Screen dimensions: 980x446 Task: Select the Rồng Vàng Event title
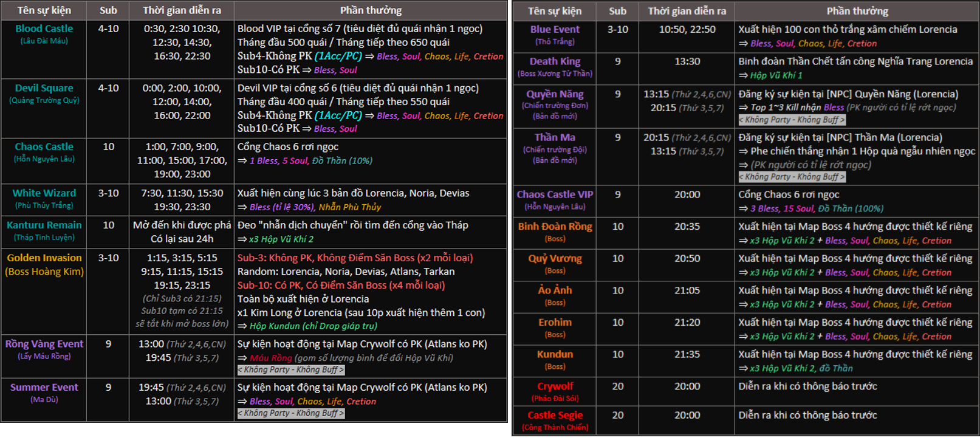pos(44,344)
